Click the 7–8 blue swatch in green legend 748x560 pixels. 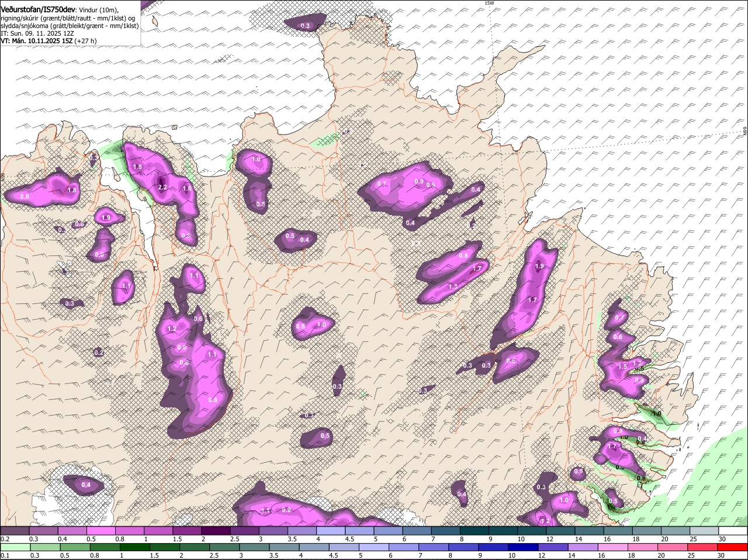pos(435,548)
